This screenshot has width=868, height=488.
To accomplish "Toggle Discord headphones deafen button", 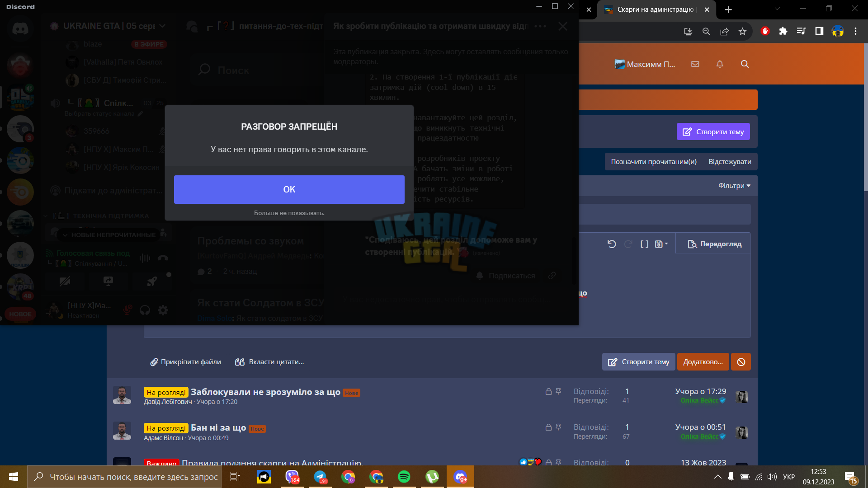I will [145, 310].
